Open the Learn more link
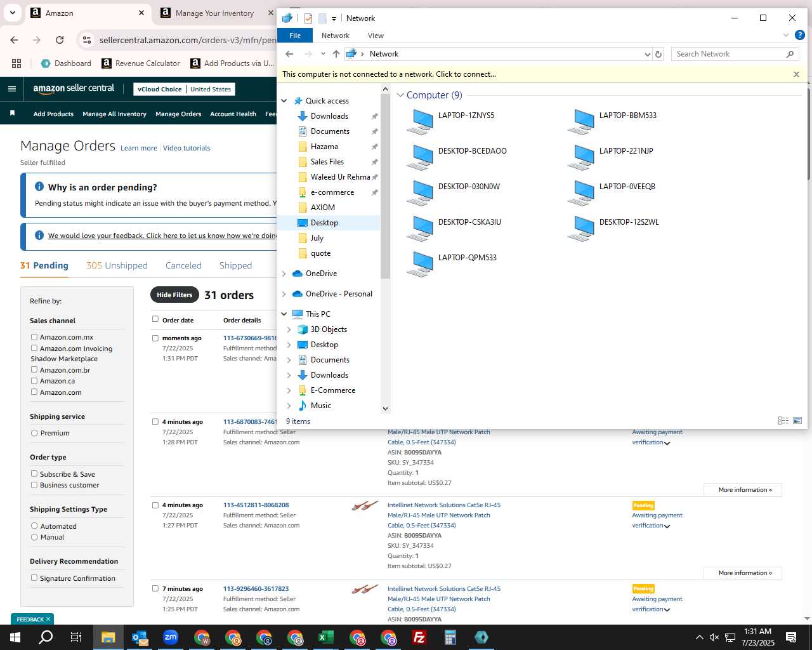The image size is (812, 650). pyautogui.click(x=139, y=148)
